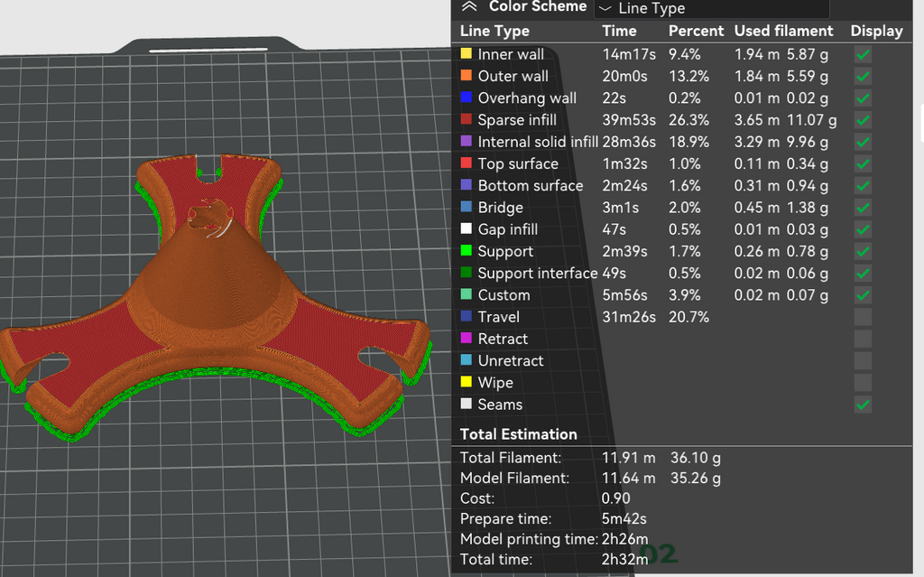The width and height of the screenshot is (924, 577).
Task: Enable Retract display checkbox
Action: coord(863,339)
